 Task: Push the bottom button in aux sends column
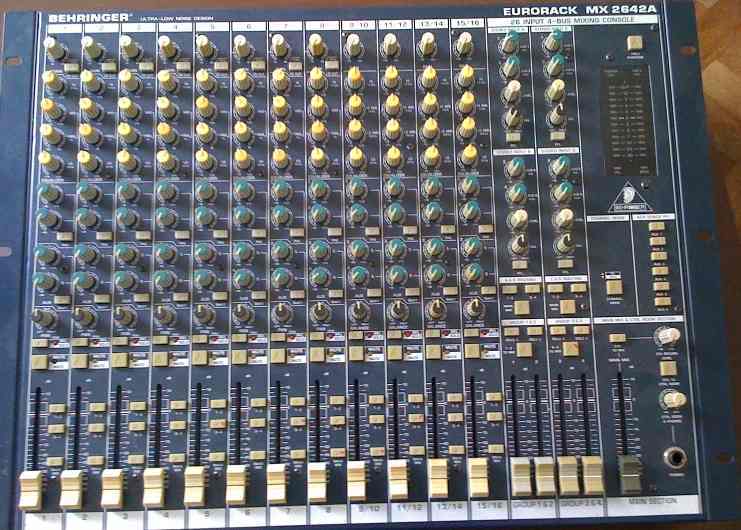(x=662, y=302)
